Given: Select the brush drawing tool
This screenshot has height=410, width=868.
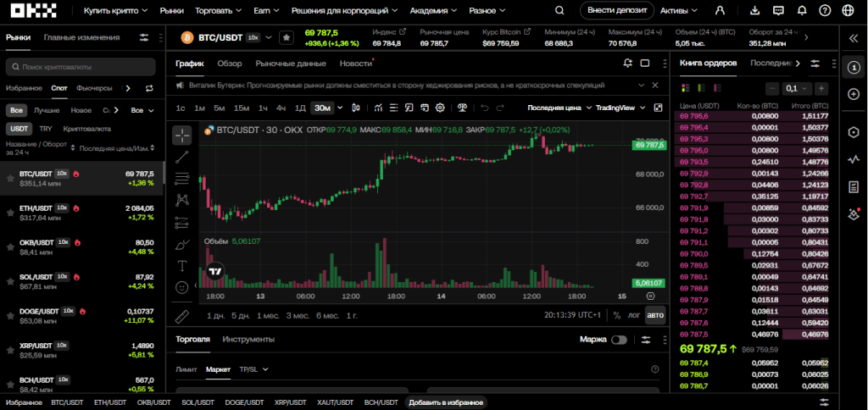Looking at the screenshot, I should [x=182, y=245].
